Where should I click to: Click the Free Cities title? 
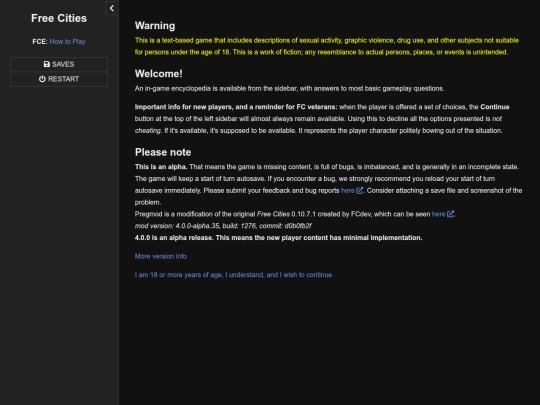coord(59,18)
